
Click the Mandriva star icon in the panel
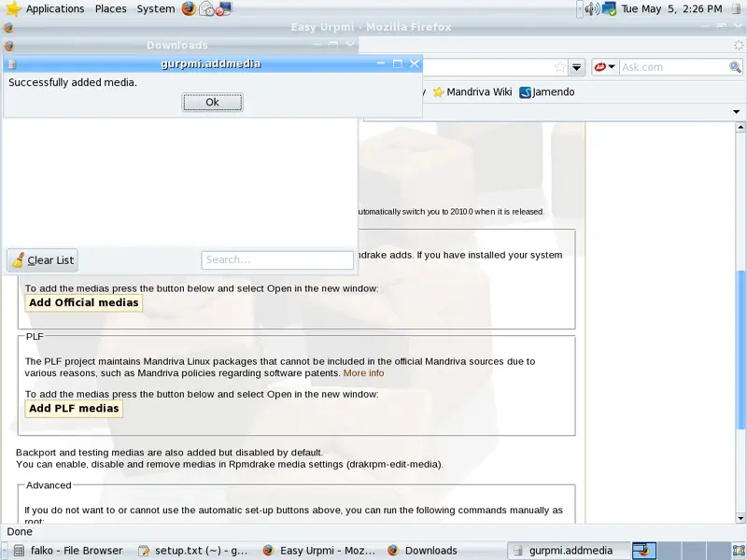(x=13, y=8)
